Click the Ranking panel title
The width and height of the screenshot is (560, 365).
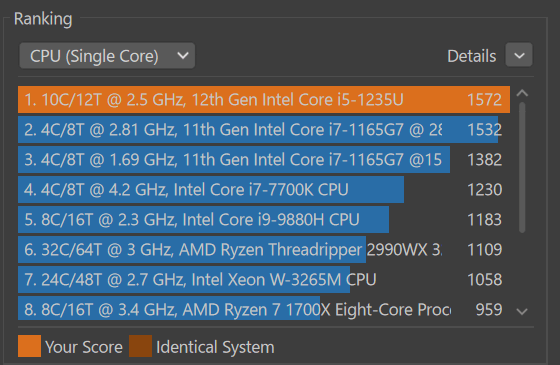pyautogui.click(x=43, y=19)
